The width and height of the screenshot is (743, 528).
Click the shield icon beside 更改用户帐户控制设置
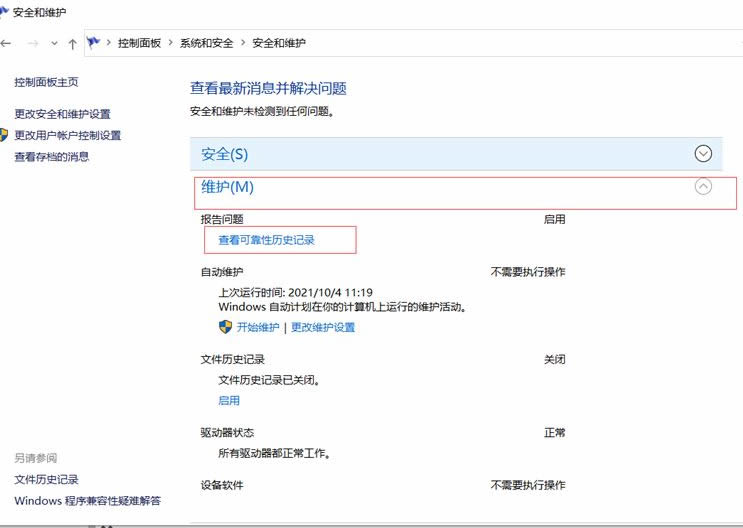click(5, 135)
